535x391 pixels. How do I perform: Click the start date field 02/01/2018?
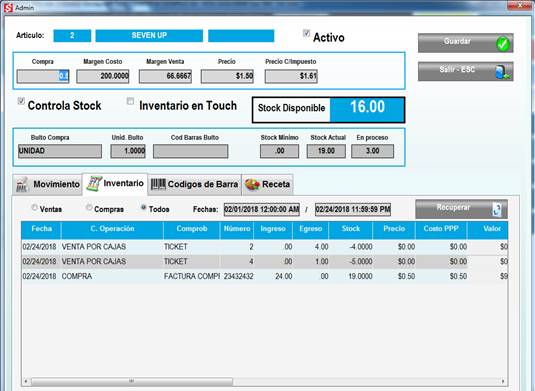point(262,209)
